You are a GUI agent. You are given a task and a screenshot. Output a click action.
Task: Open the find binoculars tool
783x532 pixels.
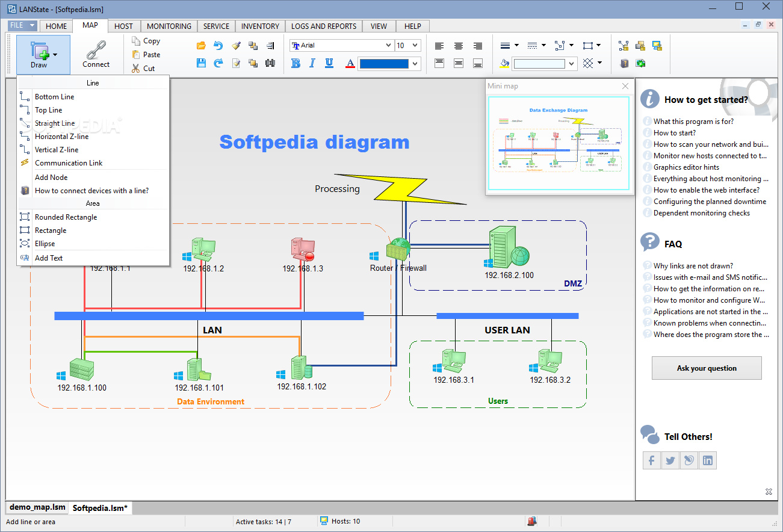270,63
